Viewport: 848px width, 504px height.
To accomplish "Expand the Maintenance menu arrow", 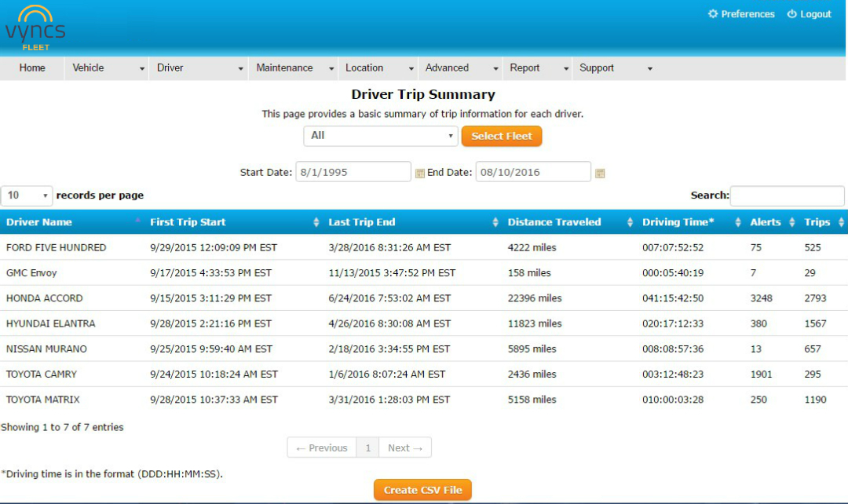I will [x=331, y=69].
